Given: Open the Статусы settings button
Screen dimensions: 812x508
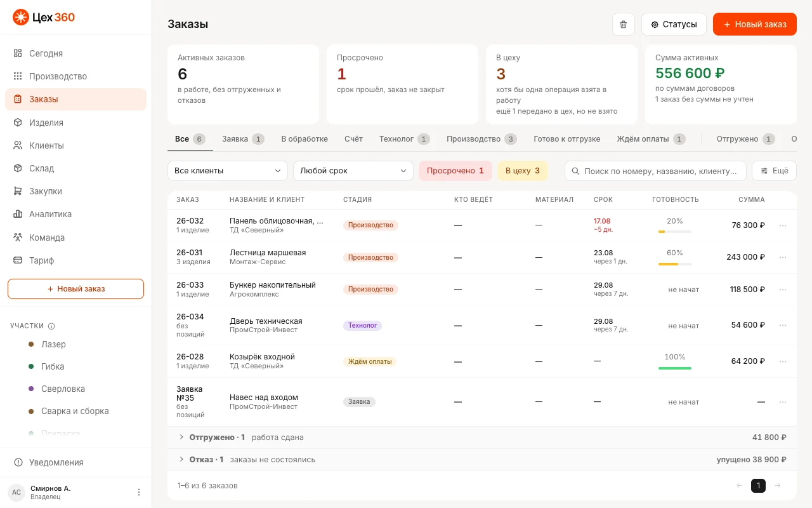Looking at the screenshot, I should pyautogui.click(x=674, y=24).
